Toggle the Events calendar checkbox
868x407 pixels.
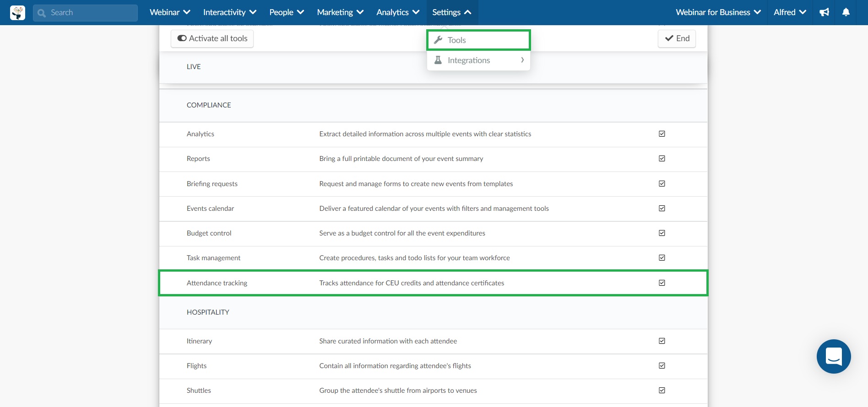[662, 208]
